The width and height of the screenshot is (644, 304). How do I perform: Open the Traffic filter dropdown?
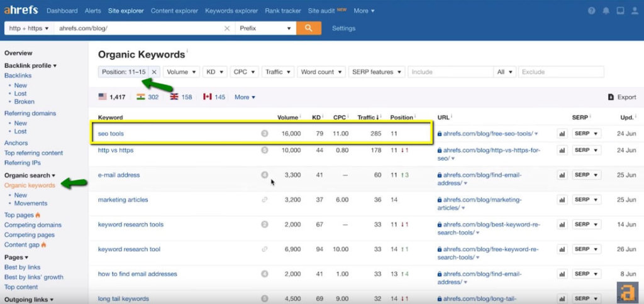click(278, 72)
